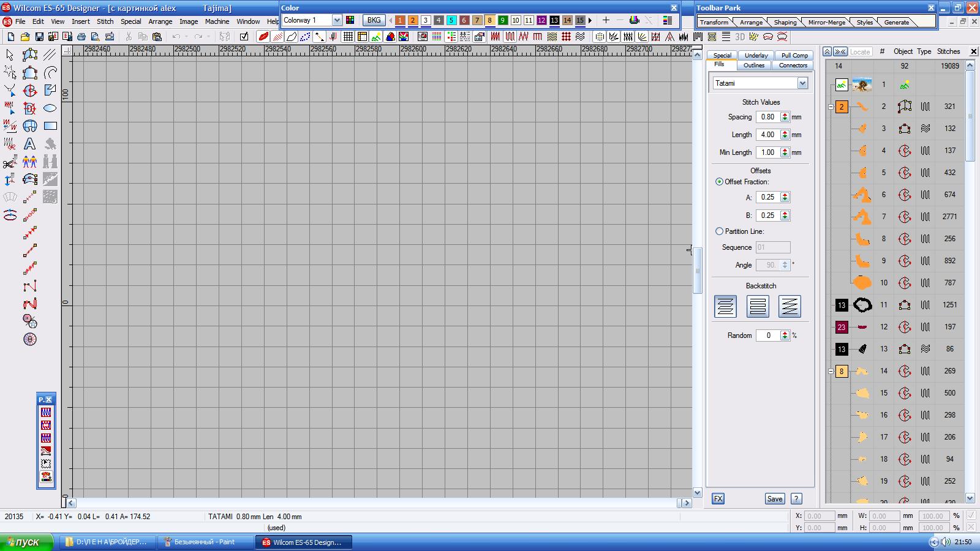The width and height of the screenshot is (980, 551).
Task: Click the Paste clipboard icon
Action: tap(157, 37)
